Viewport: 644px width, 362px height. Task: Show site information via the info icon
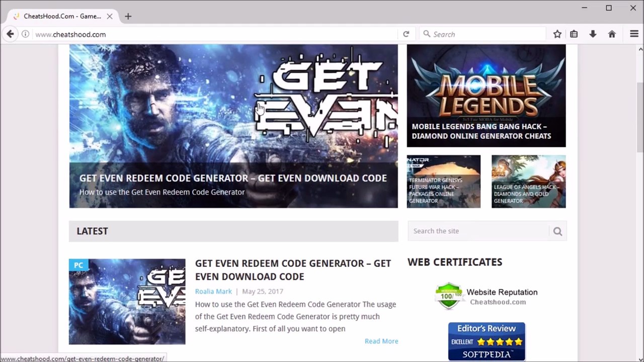tap(25, 34)
